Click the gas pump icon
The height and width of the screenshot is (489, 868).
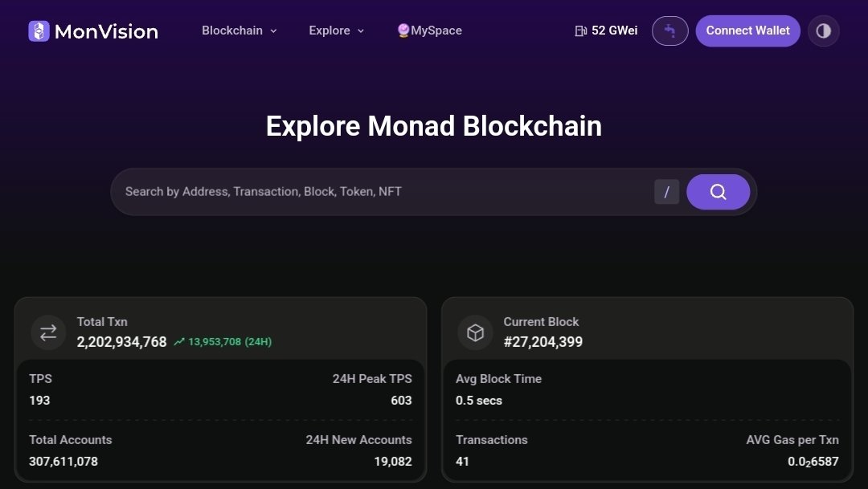click(x=581, y=31)
